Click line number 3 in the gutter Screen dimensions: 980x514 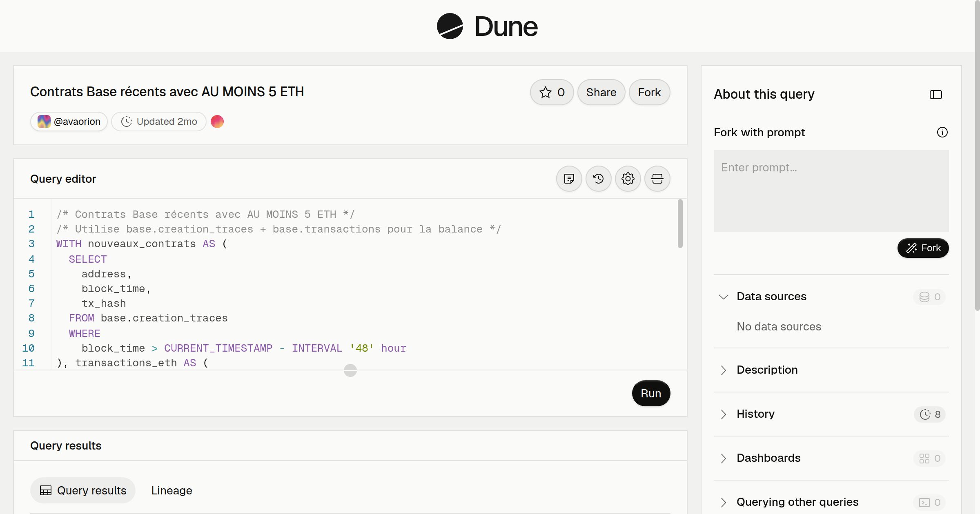point(31,244)
